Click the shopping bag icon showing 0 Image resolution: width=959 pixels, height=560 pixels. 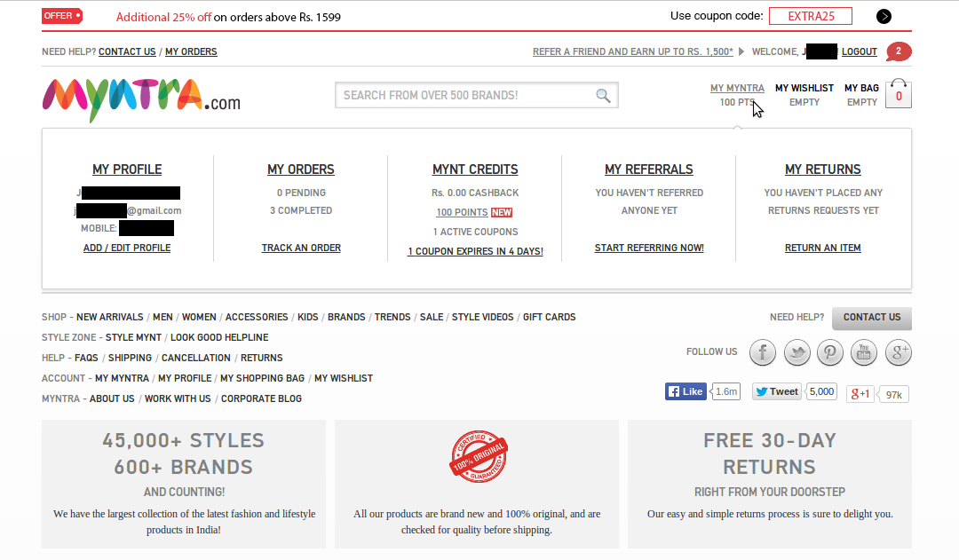click(899, 93)
